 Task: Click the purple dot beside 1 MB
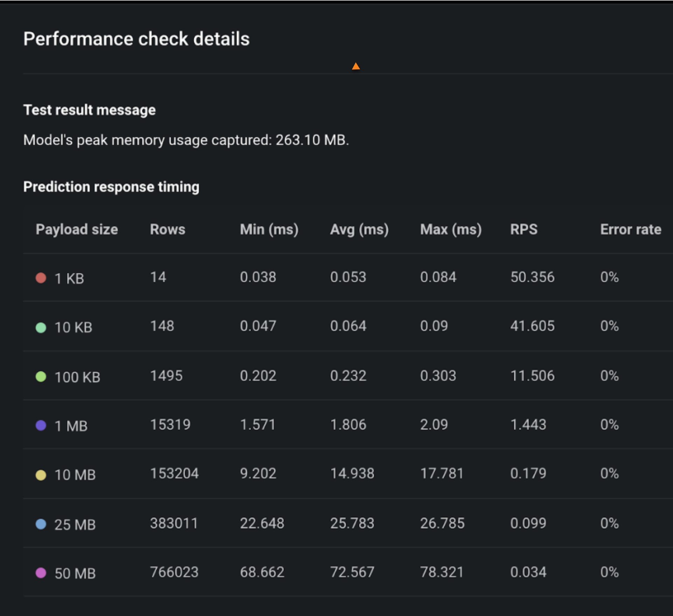41,425
